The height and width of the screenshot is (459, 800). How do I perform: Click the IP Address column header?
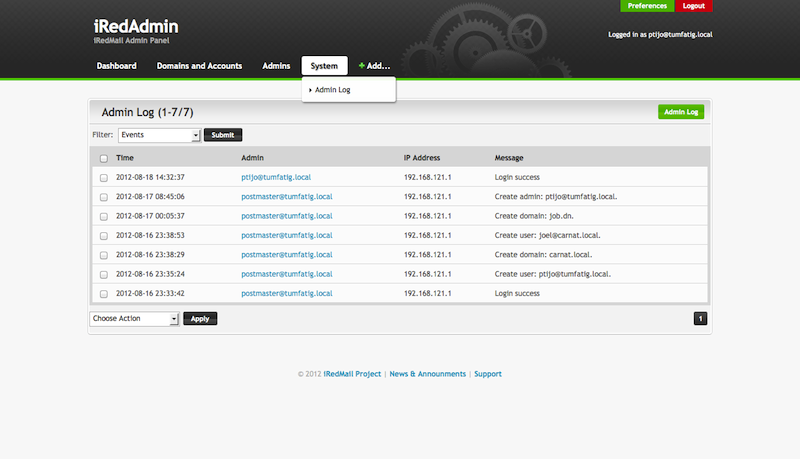[422, 158]
